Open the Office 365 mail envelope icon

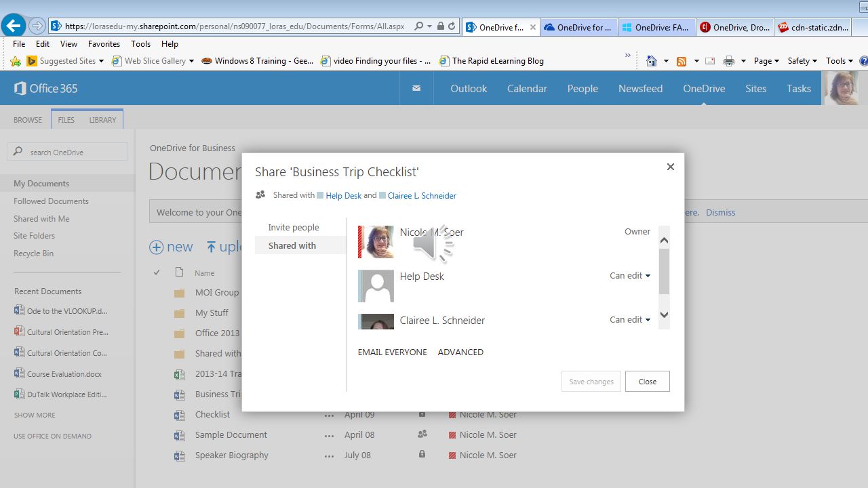[x=416, y=88]
